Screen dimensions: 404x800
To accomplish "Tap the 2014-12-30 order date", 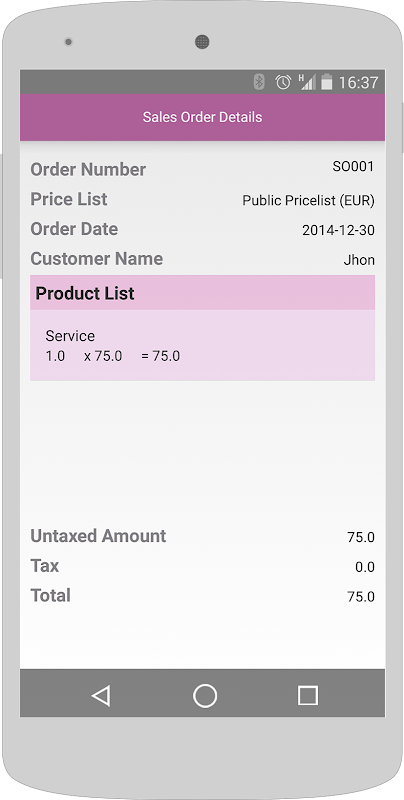I will tap(339, 230).
